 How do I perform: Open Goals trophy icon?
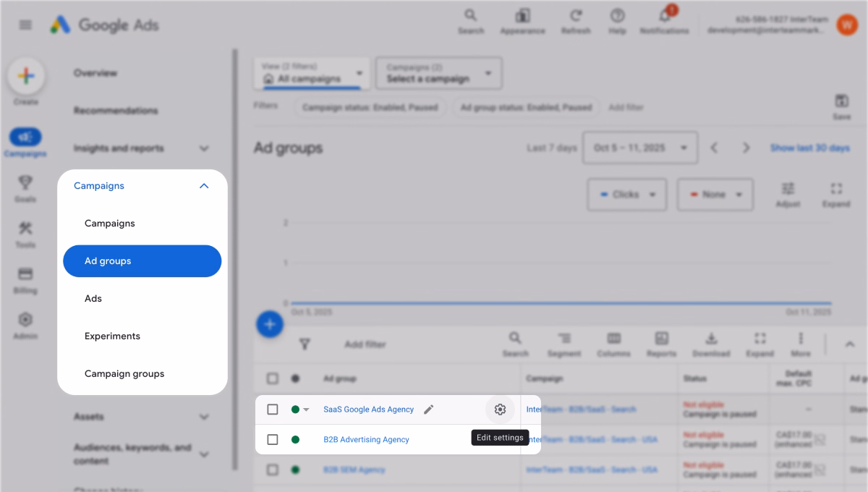pyautogui.click(x=25, y=182)
